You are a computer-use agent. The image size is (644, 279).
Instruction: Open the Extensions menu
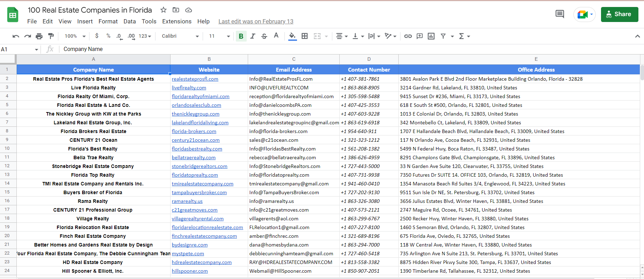(x=176, y=21)
